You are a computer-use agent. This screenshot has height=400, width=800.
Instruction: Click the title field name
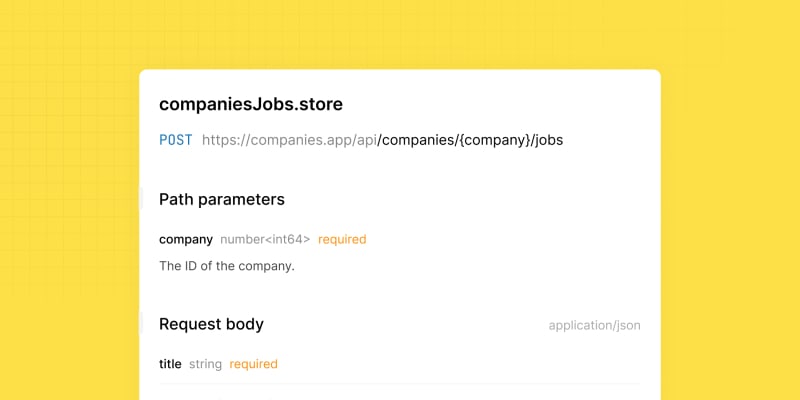click(170, 364)
